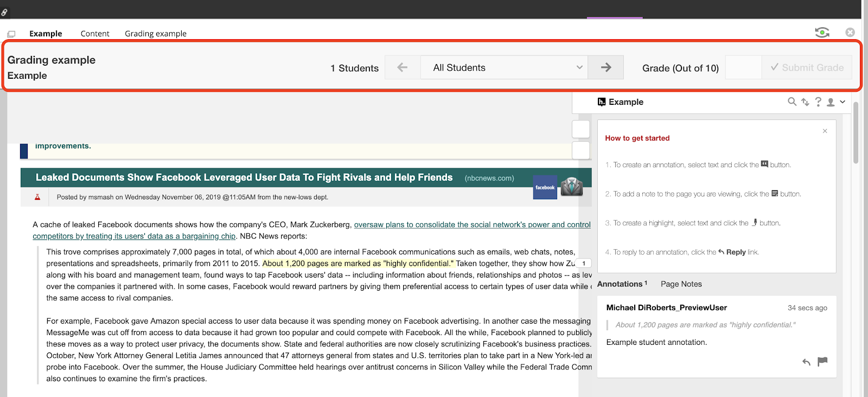Click the disabled Submit Grade button
868x397 pixels.
coord(807,68)
